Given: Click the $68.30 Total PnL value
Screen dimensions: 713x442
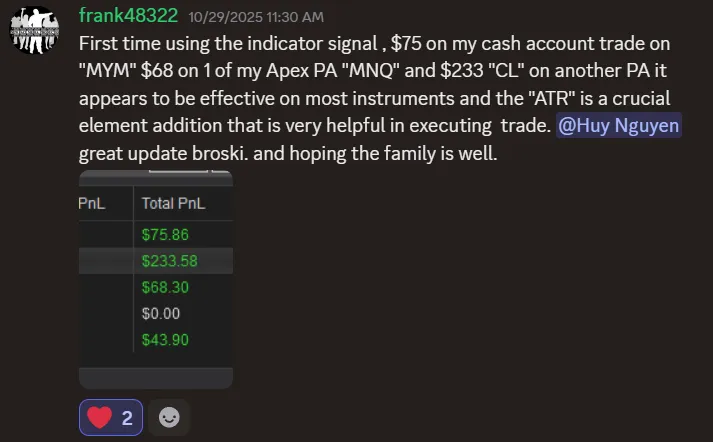Looking at the screenshot, I should point(165,287).
